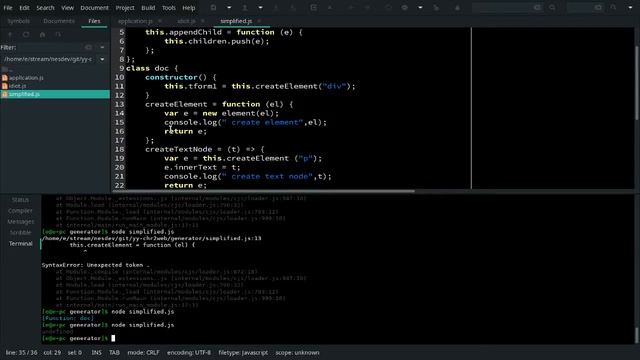Refresh the file browser listing
Image resolution: width=640 pixels, height=360 pixels.
coord(26,35)
